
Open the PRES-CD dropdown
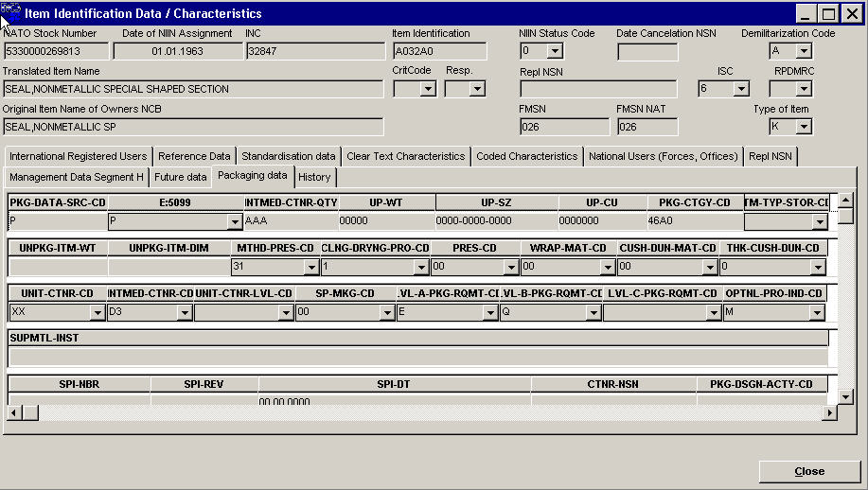click(511, 268)
